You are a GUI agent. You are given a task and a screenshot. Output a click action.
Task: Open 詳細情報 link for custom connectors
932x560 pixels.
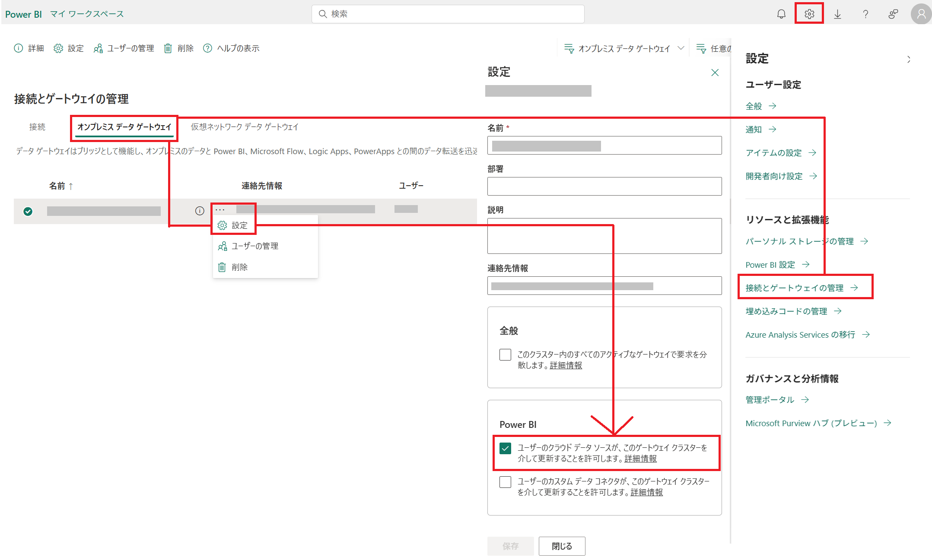646,492
